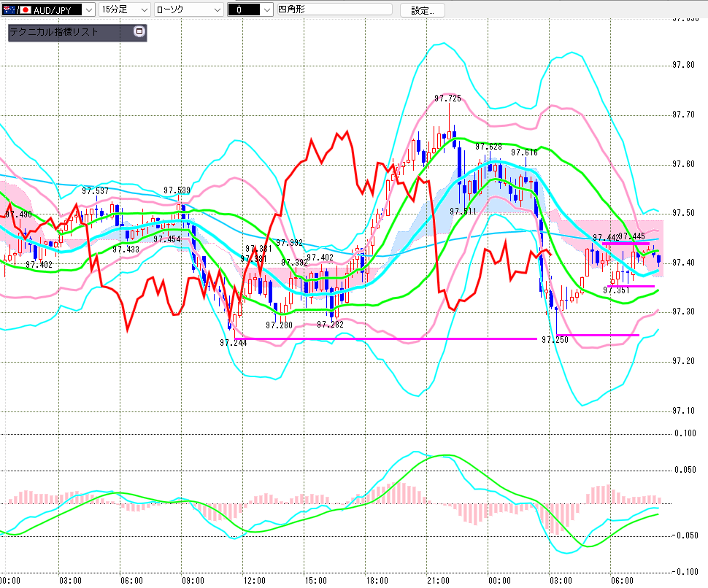Expand the black candle-style selector arrow
Viewport: 708px width, 588px height.
tap(257, 9)
